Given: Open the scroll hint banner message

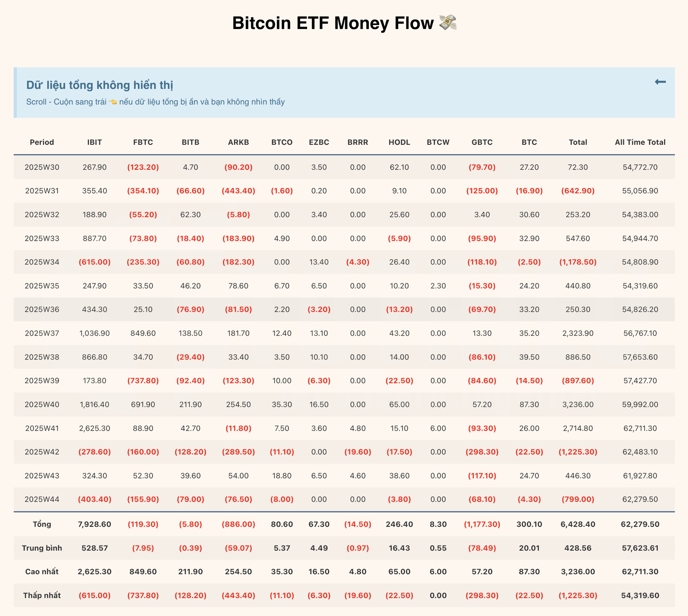Looking at the screenshot, I should 155,102.
